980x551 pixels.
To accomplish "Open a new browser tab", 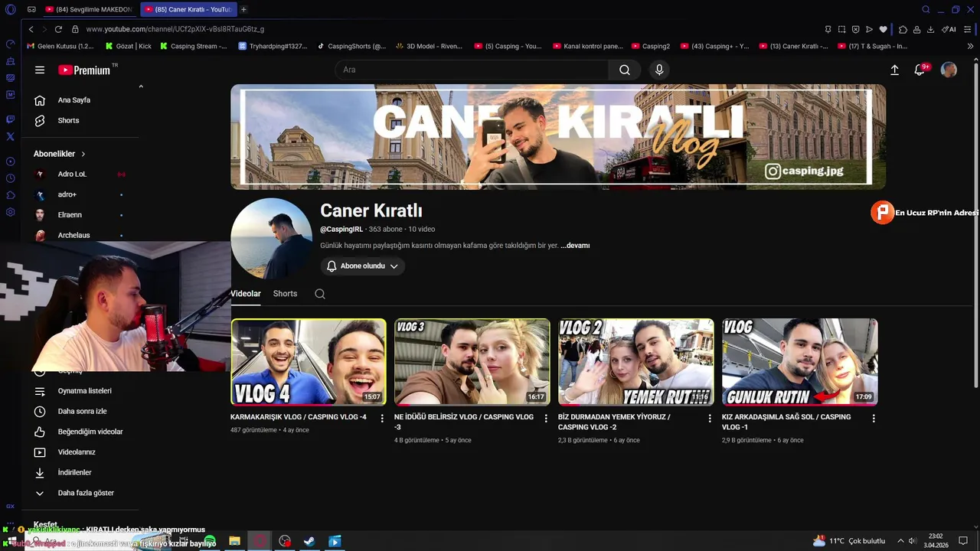I will click(x=243, y=9).
